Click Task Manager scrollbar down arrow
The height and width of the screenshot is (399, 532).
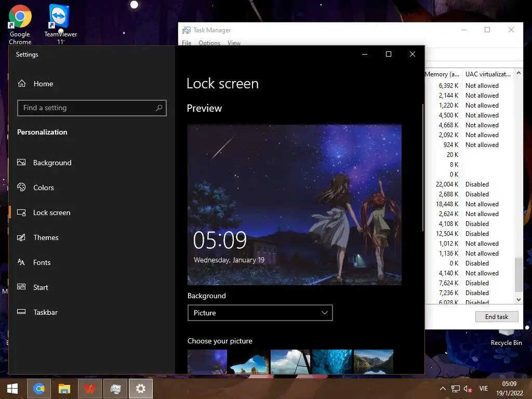(x=518, y=299)
